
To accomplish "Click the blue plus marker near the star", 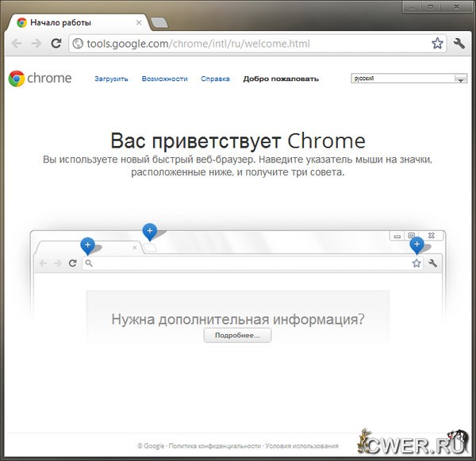I will pyautogui.click(x=416, y=245).
